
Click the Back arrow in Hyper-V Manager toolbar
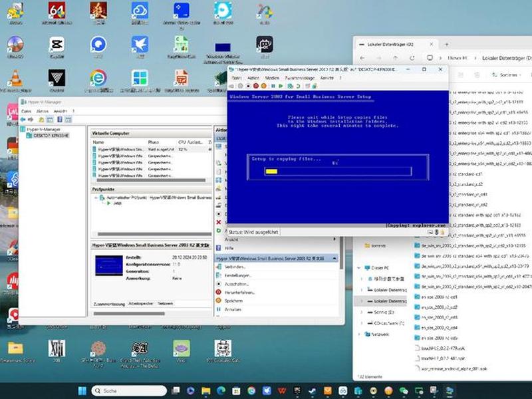[x=23, y=120]
